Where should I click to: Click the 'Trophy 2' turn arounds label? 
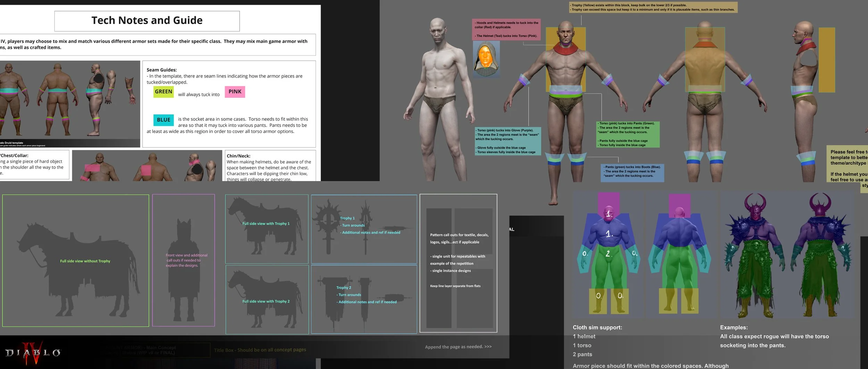[344, 288]
